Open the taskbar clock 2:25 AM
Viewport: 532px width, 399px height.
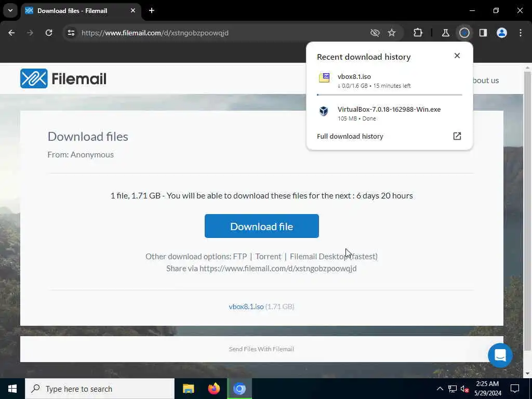[x=487, y=389]
